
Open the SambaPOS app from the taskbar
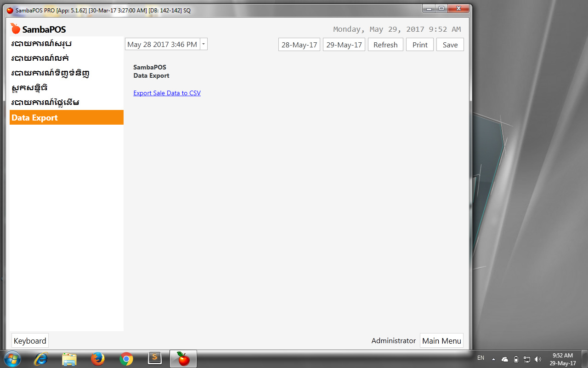point(183,358)
